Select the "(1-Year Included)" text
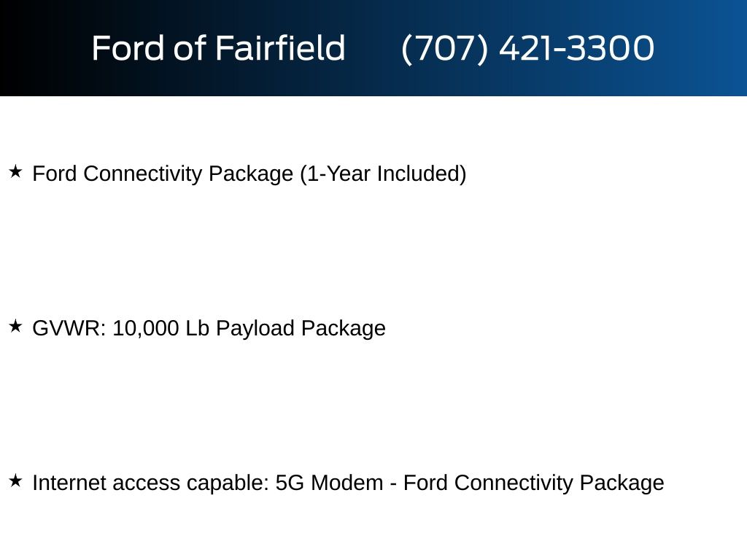 pos(383,174)
